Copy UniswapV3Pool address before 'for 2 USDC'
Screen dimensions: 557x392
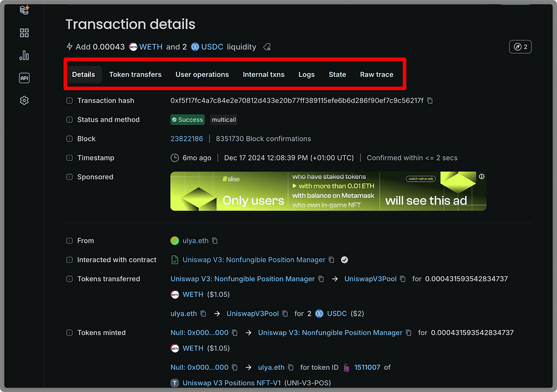click(285, 313)
